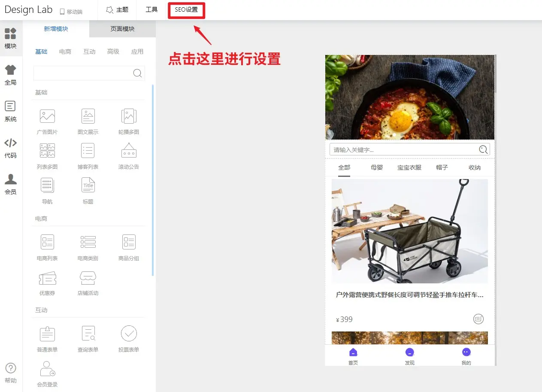Image resolution: width=542 pixels, height=392 pixels.
Task: Click the 主题 theme button
Action: pyautogui.click(x=117, y=10)
